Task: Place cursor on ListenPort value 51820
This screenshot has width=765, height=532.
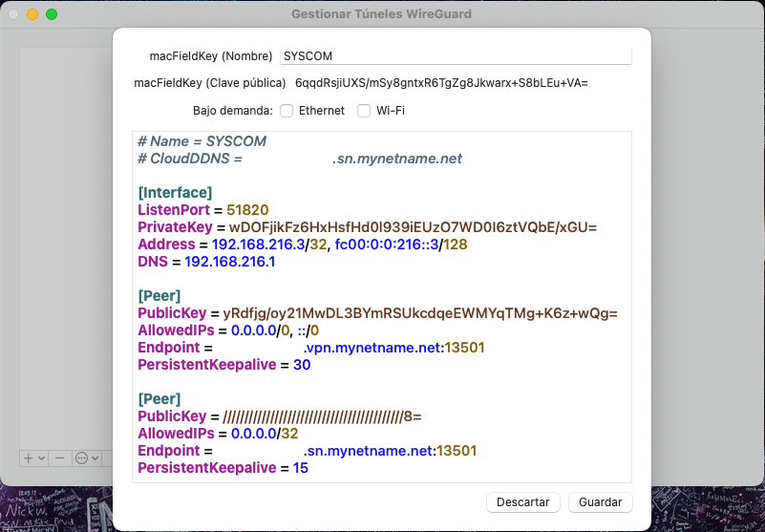Action: [x=248, y=210]
